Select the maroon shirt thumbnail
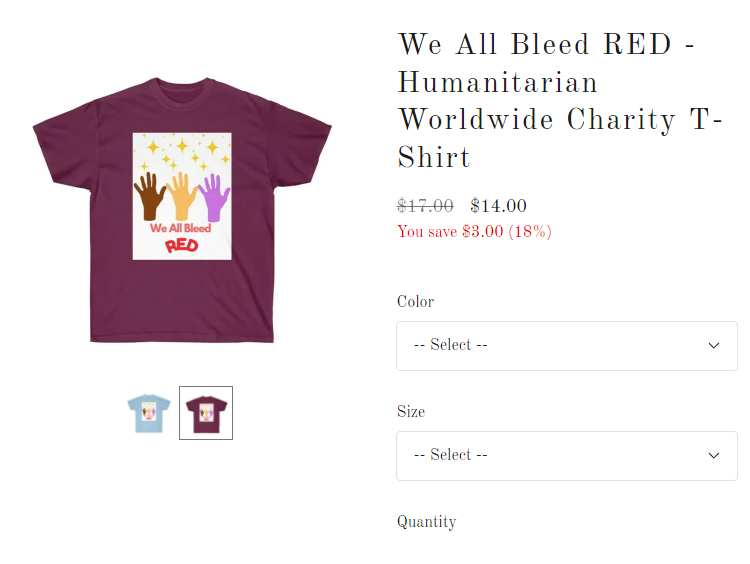Image resolution: width=750 pixels, height=564 pixels. pyautogui.click(x=206, y=413)
